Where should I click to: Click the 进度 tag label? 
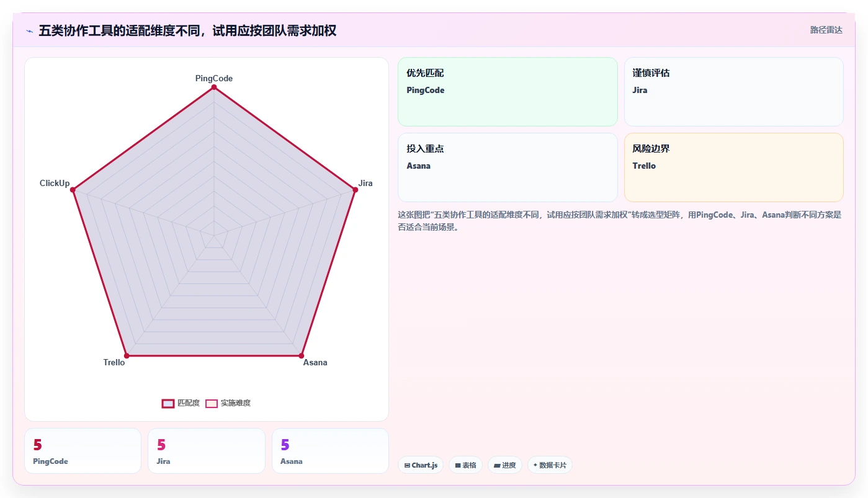[x=509, y=465]
